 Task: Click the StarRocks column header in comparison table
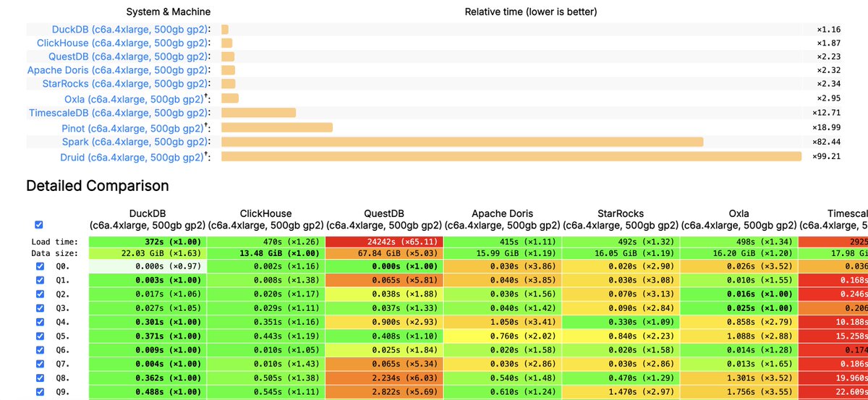[x=621, y=219]
